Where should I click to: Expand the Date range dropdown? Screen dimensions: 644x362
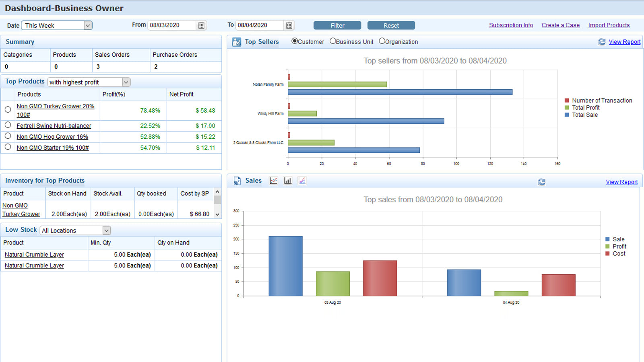pos(88,25)
